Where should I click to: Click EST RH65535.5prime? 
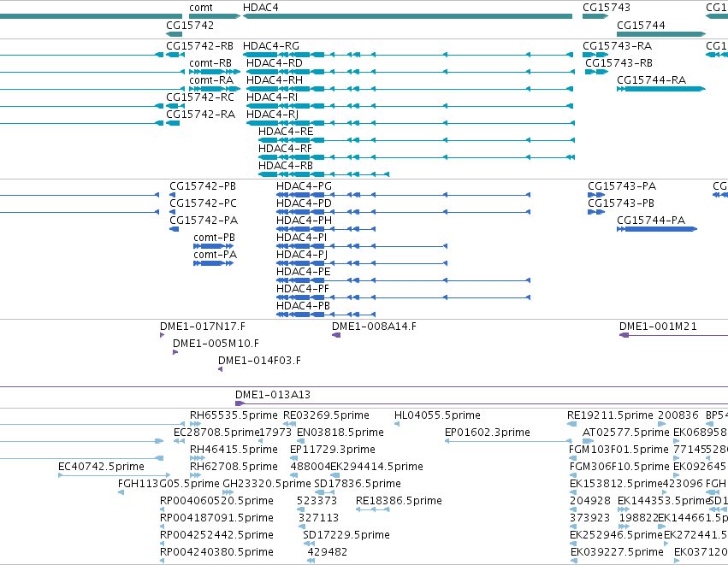point(195,424)
